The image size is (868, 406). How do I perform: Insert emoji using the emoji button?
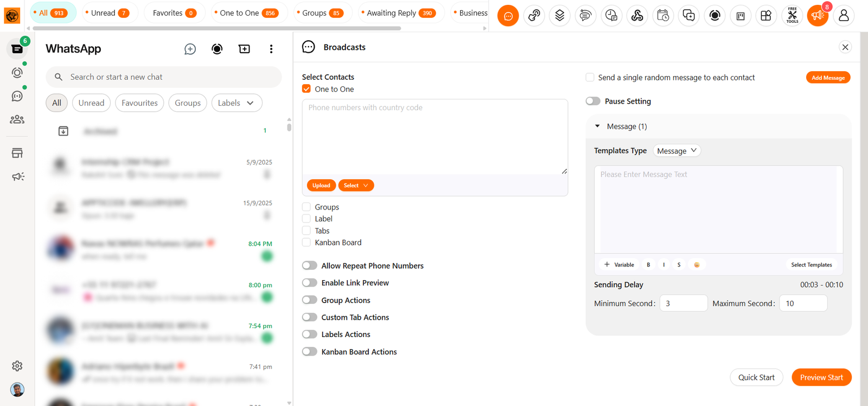[697, 265]
